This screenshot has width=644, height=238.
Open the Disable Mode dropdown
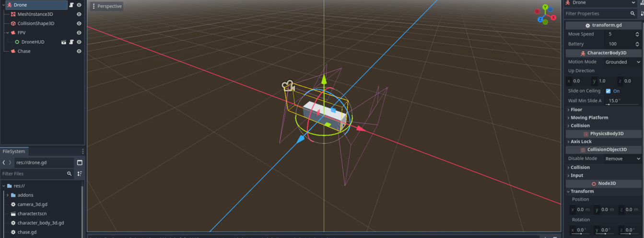[622, 159]
